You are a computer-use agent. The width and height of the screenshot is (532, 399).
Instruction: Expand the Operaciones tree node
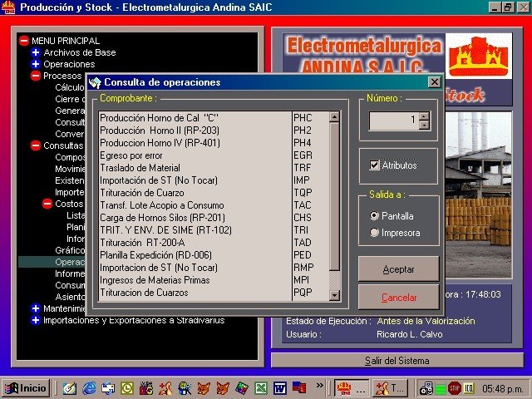tap(35, 64)
